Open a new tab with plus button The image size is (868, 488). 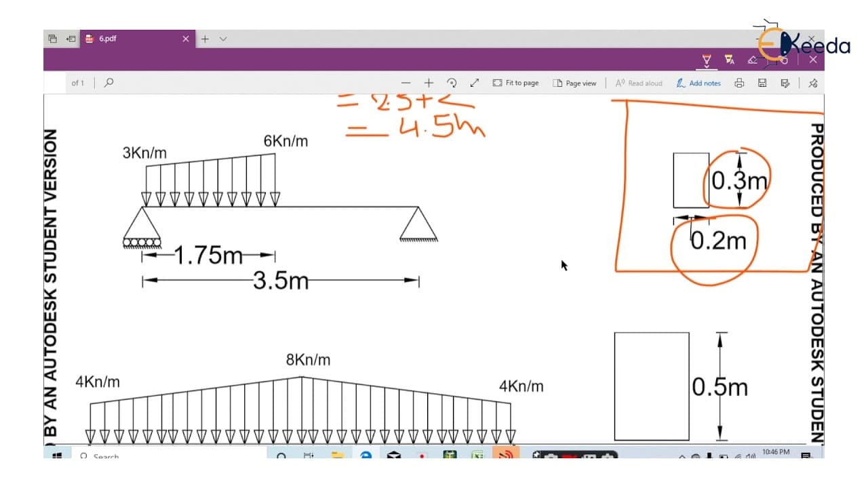205,39
